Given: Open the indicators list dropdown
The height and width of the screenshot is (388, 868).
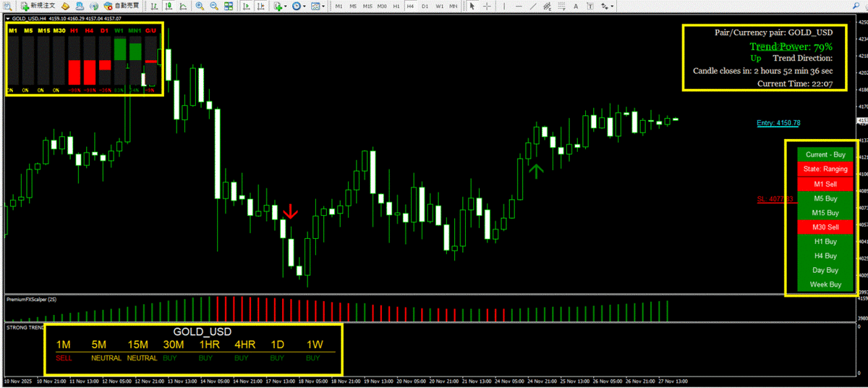Looking at the screenshot, I should [x=281, y=6].
